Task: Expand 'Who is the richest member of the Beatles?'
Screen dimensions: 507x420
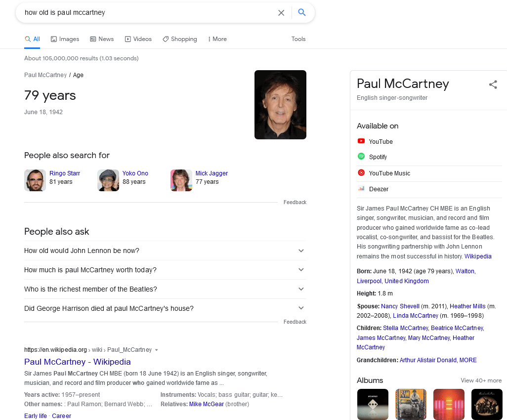Action: pyautogui.click(x=301, y=289)
